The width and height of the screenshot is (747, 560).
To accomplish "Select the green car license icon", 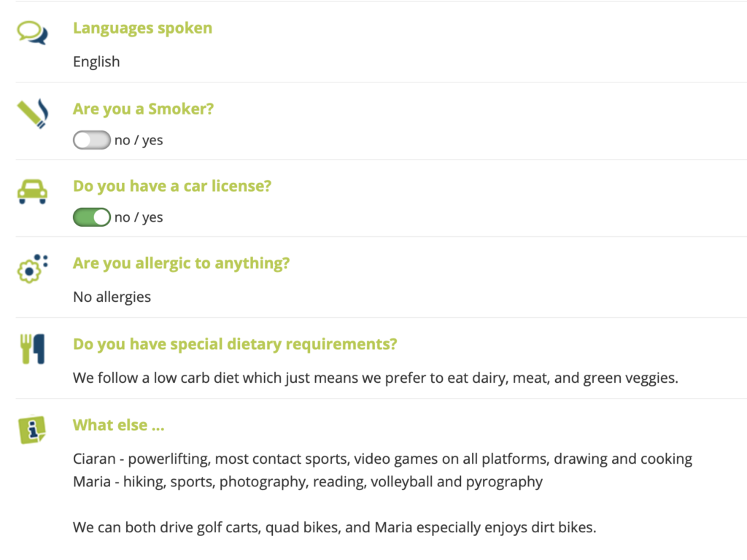I will pos(30,188).
